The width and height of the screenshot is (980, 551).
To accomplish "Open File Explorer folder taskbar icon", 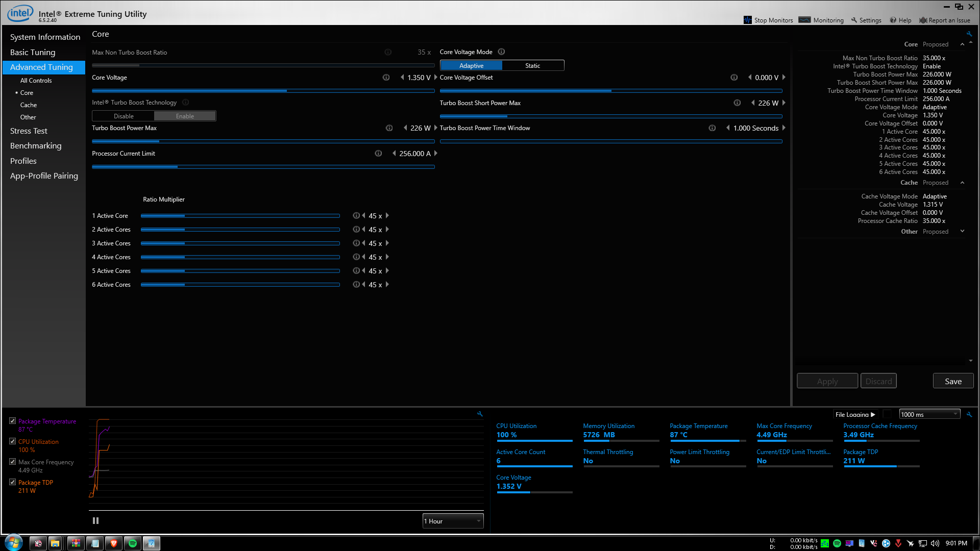I will coord(55,543).
